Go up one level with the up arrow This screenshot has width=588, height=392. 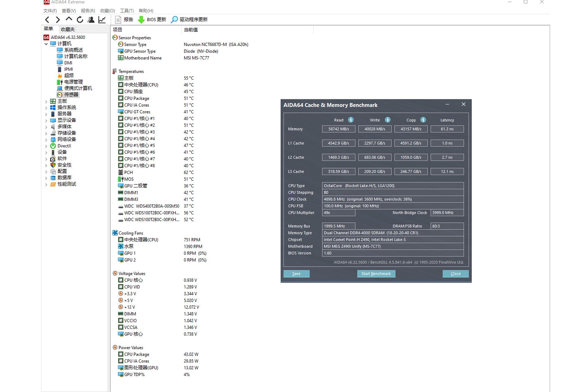pyautogui.click(x=69, y=19)
